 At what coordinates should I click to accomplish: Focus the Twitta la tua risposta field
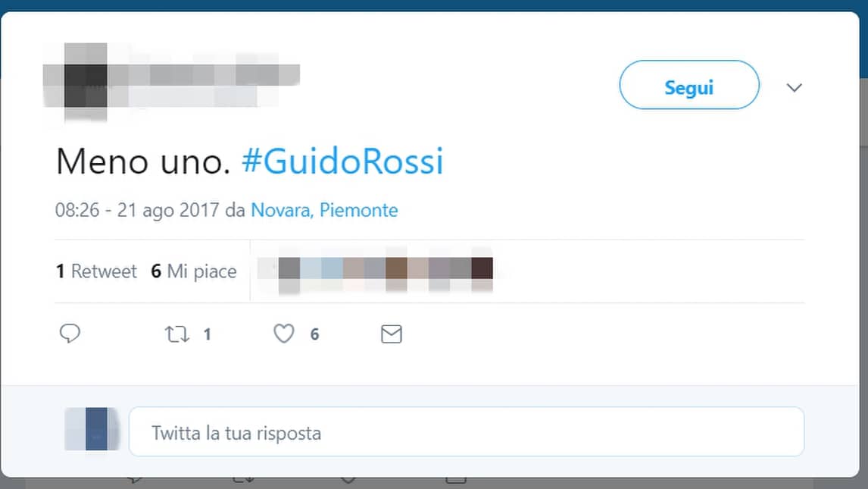466,432
